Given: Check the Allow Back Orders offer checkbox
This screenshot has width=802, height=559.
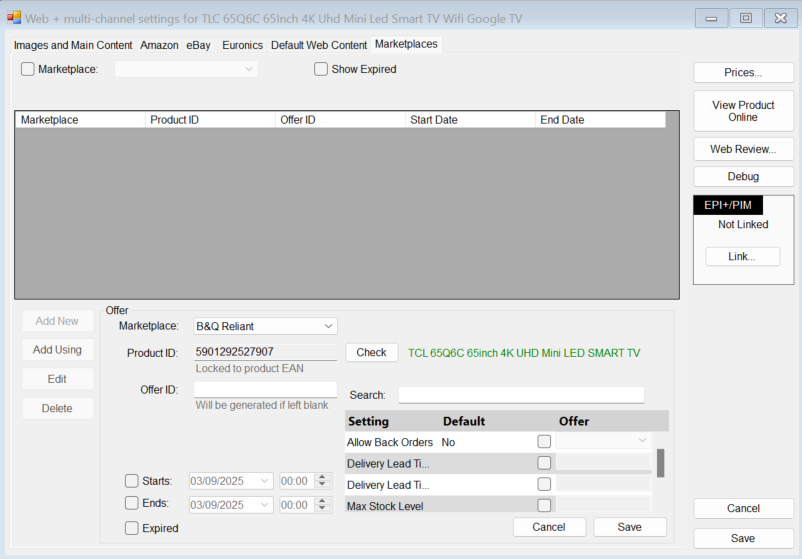Looking at the screenshot, I should [x=544, y=441].
